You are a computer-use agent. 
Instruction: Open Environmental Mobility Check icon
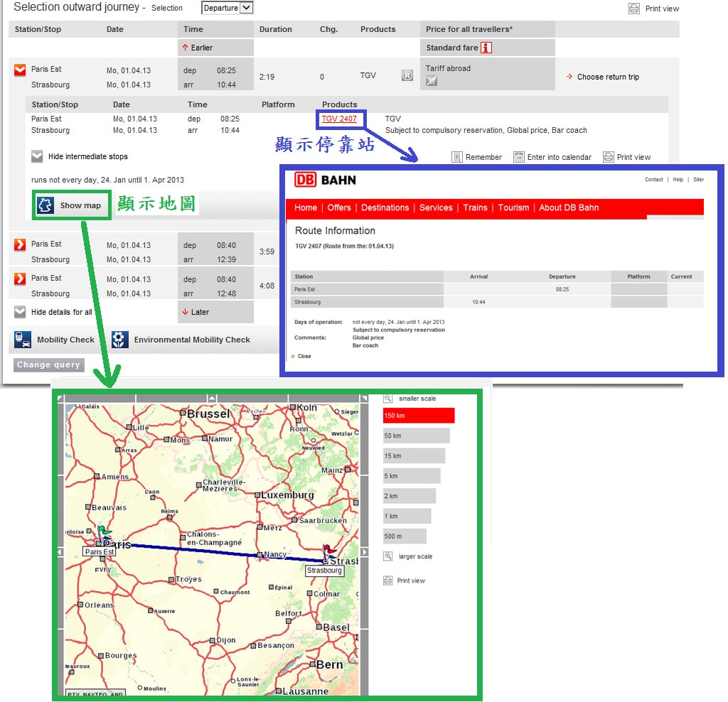[x=119, y=339]
